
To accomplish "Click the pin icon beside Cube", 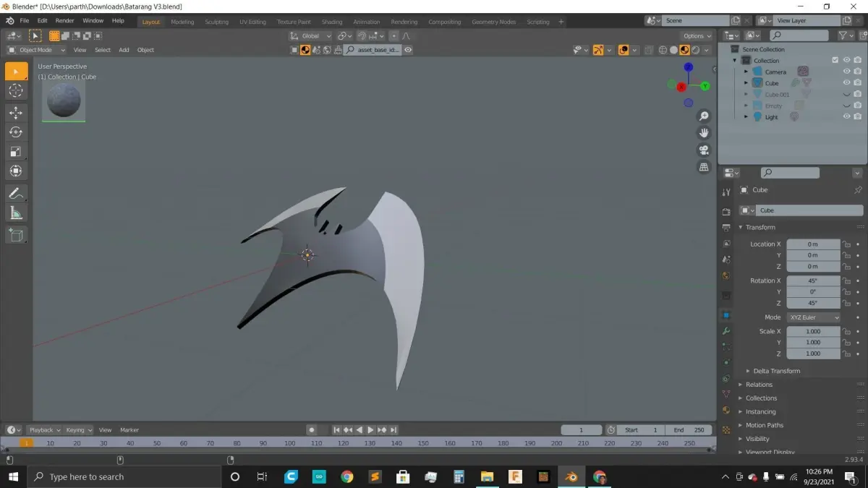I will coord(858,190).
